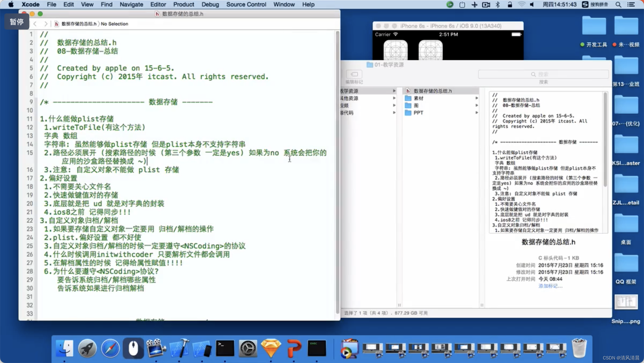Viewport: 644px width, 363px height.
Task: Select 数据存储的总结.h in Xcode jump bar
Action: tap(76, 24)
